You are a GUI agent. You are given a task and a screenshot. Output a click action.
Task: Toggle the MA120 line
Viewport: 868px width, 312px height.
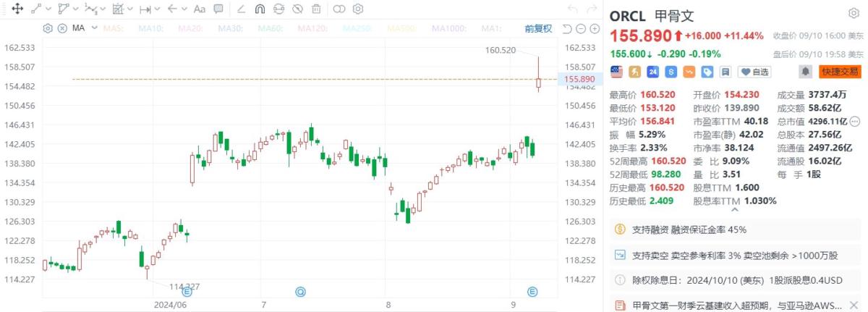(x=312, y=28)
